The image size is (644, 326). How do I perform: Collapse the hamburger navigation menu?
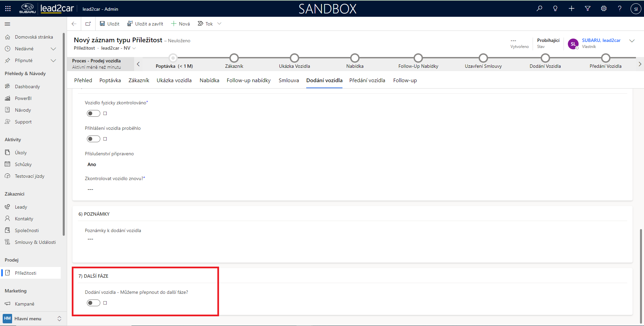(x=7, y=24)
